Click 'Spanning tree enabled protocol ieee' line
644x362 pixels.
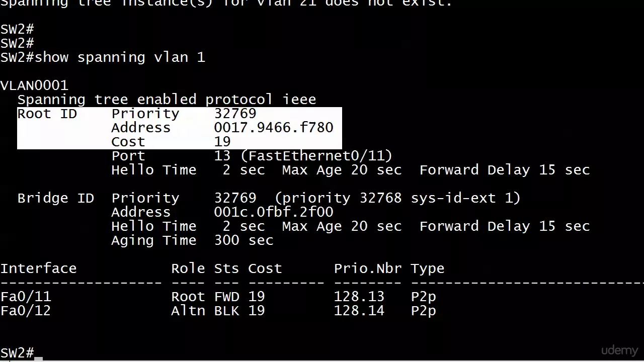pos(167,100)
